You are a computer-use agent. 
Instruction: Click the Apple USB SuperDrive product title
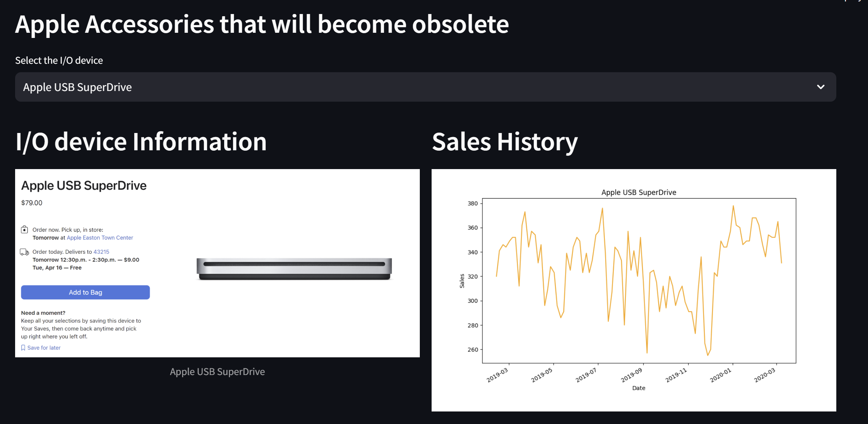(84, 186)
